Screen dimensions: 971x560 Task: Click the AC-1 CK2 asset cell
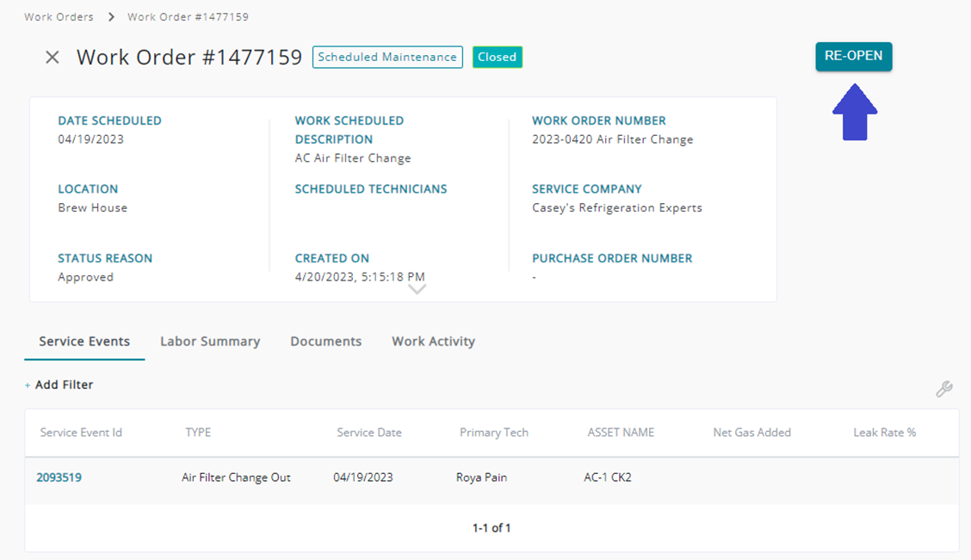(608, 477)
